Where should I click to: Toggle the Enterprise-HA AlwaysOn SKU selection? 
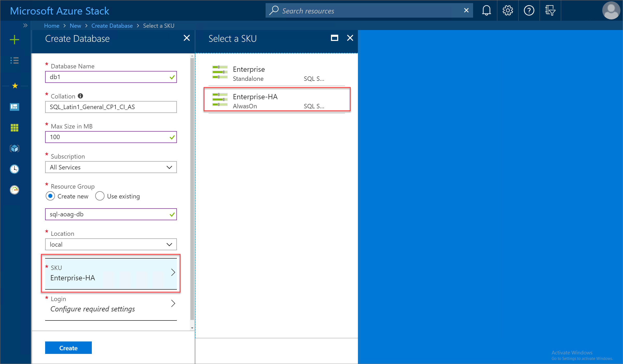[277, 100]
